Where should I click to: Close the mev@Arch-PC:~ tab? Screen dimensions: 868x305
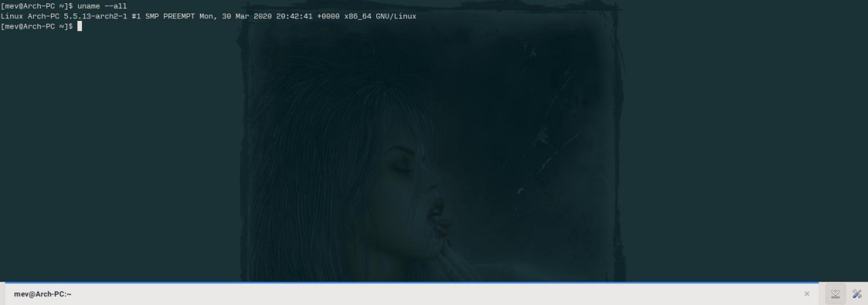pos(806,294)
